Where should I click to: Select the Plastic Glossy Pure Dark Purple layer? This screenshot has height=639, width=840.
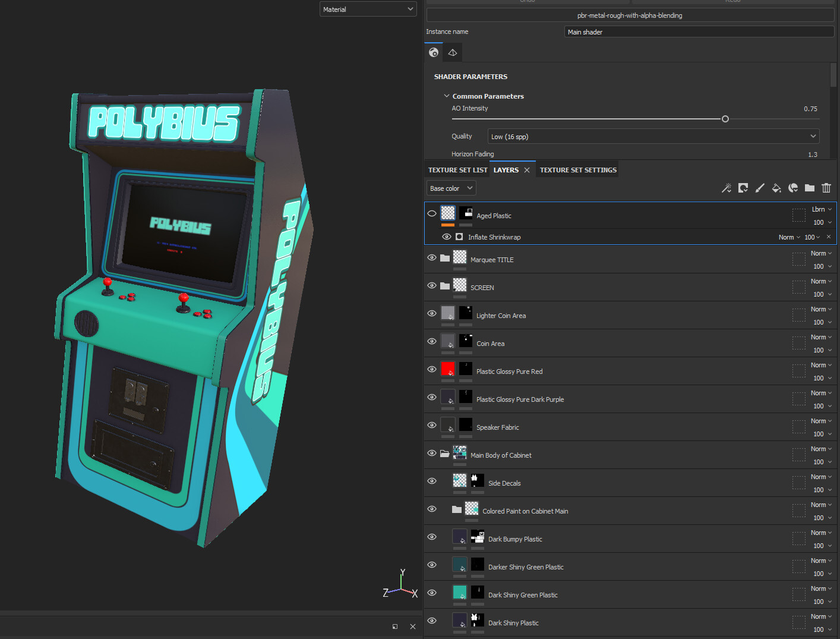pyautogui.click(x=631, y=399)
